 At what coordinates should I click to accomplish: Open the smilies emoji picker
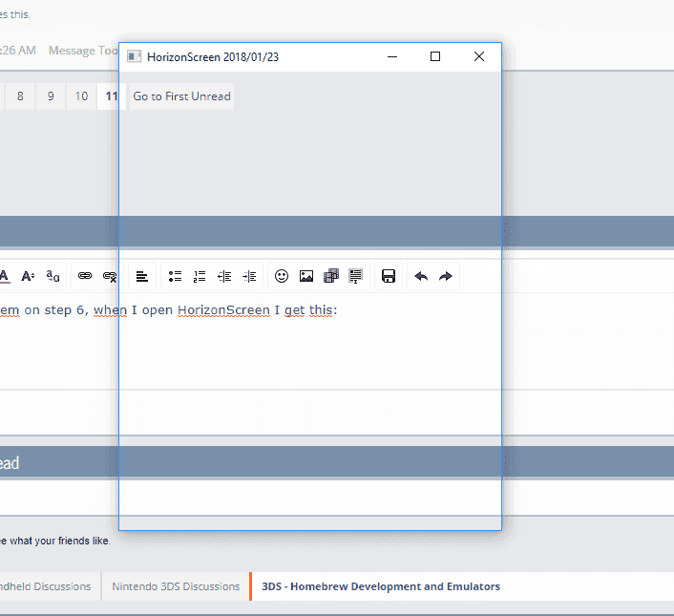(x=282, y=276)
